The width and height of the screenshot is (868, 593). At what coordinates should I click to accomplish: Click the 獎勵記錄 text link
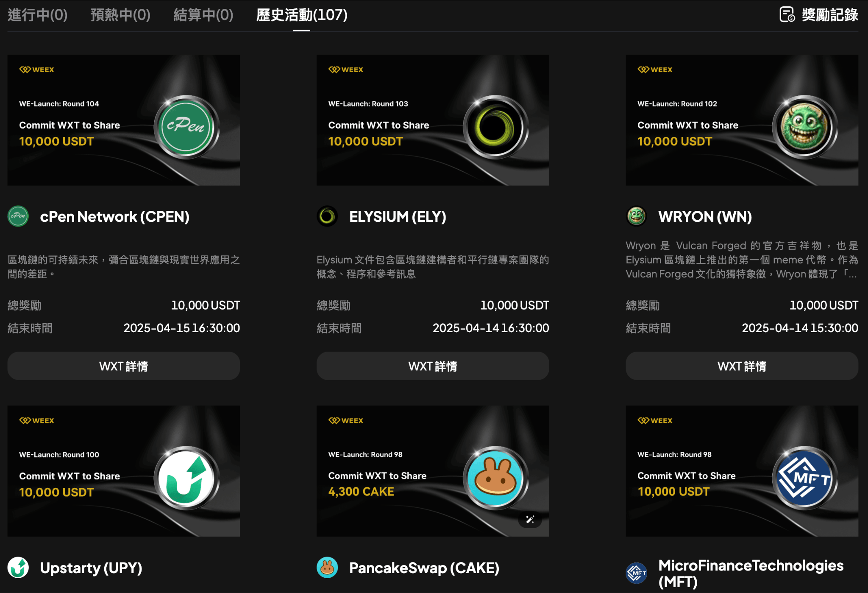point(829,15)
